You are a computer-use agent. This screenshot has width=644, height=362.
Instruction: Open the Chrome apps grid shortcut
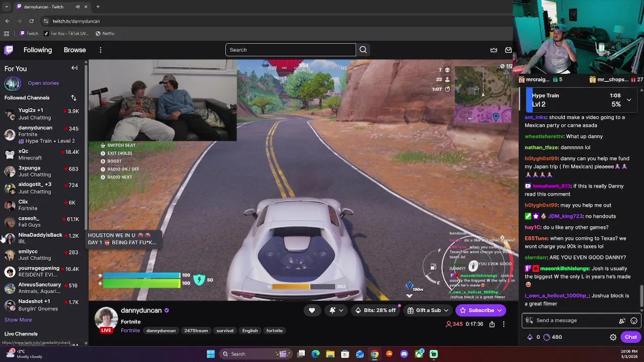point(7,34)
